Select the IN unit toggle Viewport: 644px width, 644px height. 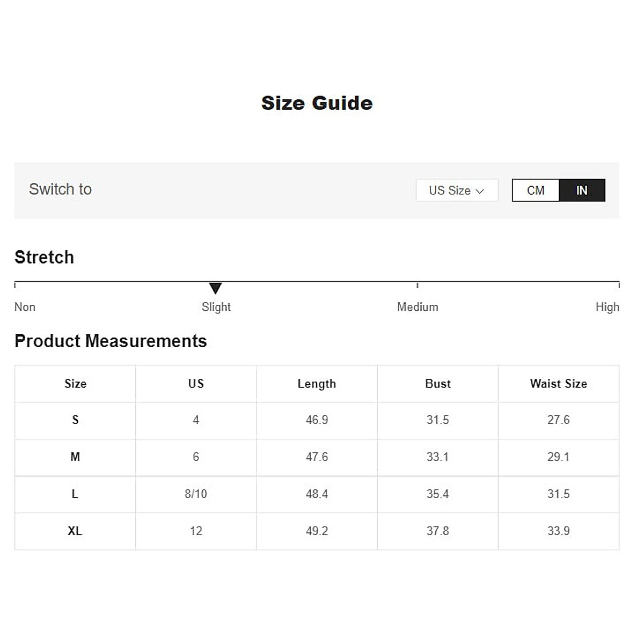(x=582, y=191)
